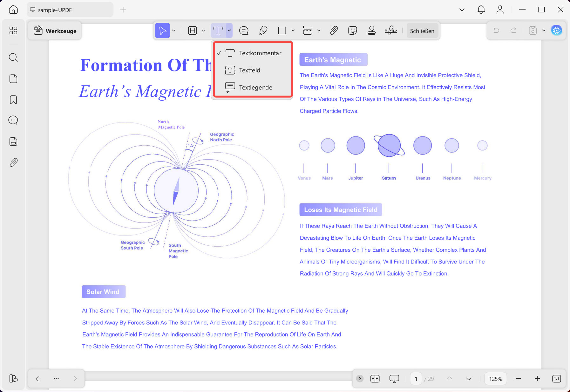Click the 'Earth's Magnetic' heading
570x392 pixels.
333,60
